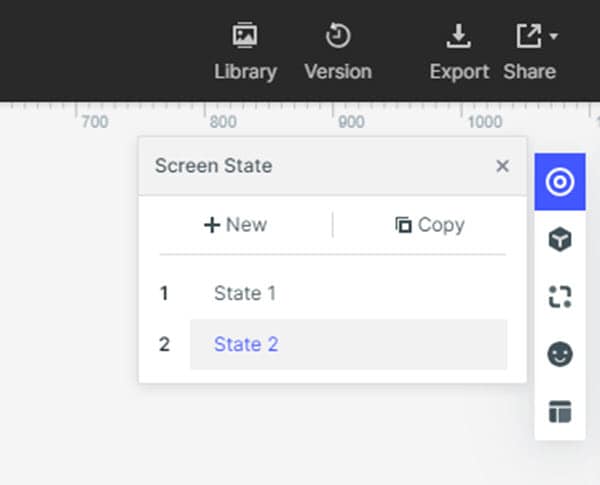Add a New screen state
600x485 pixels.
[x=235, y=225]
